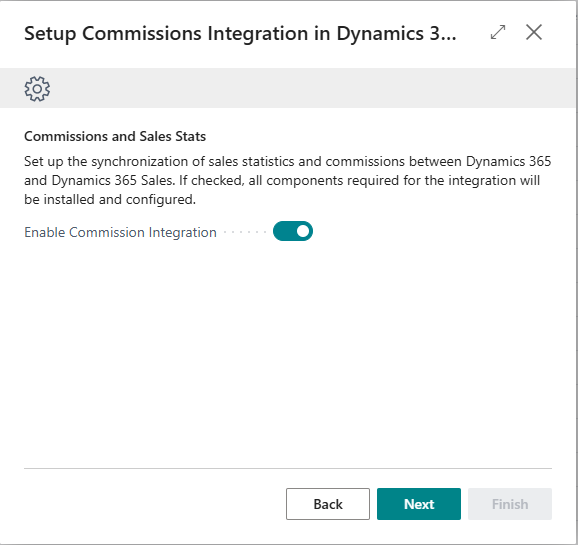The height and width of the screenshot is (545, 578).
Task: Click the dotted leader beside the toggle label
Action: coord(245,232)
